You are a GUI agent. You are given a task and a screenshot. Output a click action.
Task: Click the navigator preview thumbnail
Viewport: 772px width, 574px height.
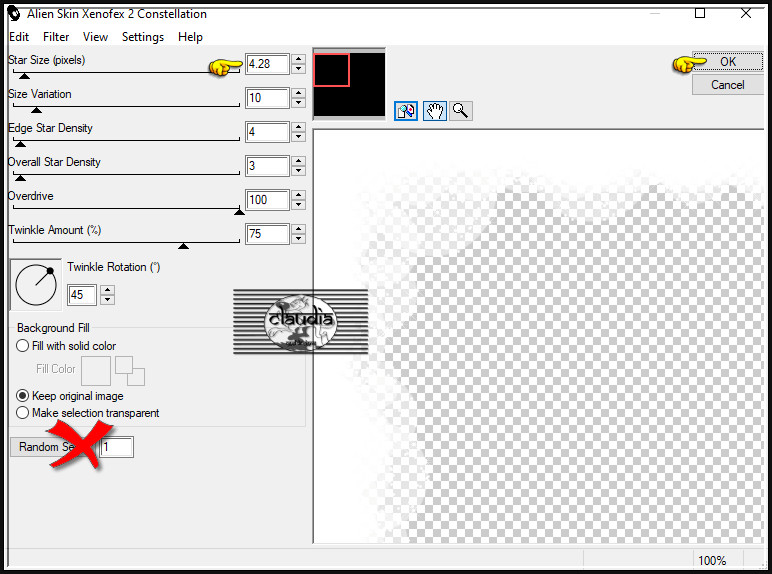349,84
